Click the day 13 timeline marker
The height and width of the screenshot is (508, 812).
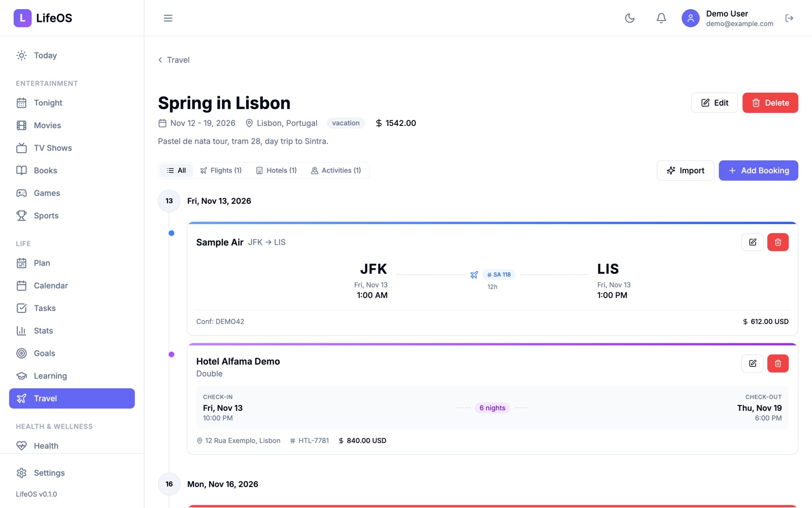169,201
